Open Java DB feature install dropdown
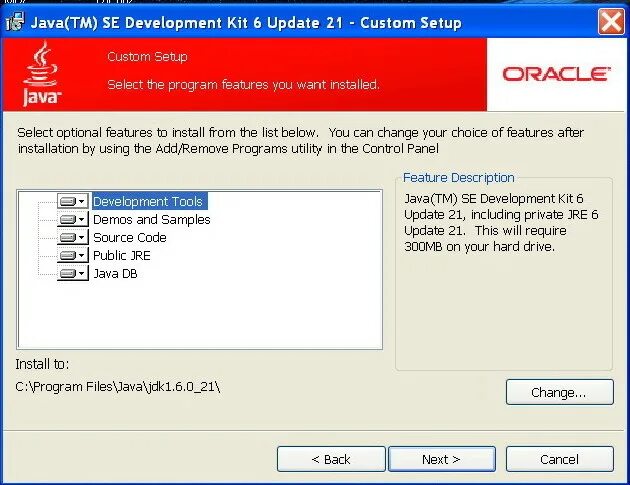The width and height of the screenshot is (630, 485). coord(73,273)
